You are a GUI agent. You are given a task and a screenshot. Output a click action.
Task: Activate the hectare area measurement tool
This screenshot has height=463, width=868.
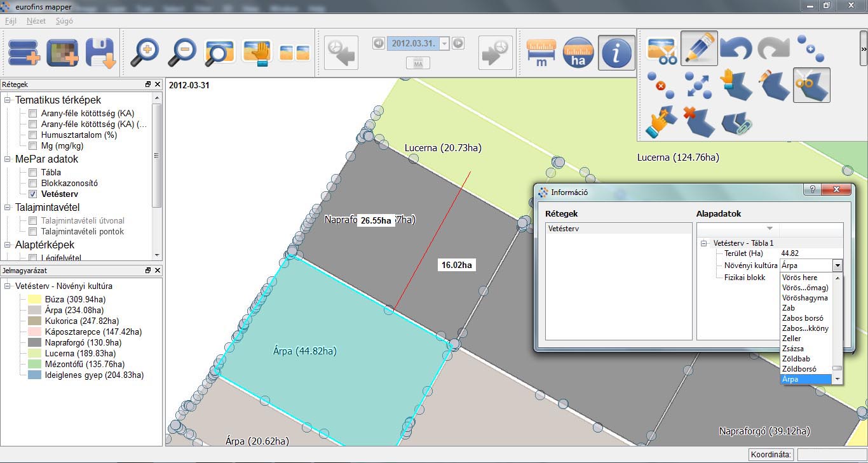pyautogui.click(x=578, y=52)
